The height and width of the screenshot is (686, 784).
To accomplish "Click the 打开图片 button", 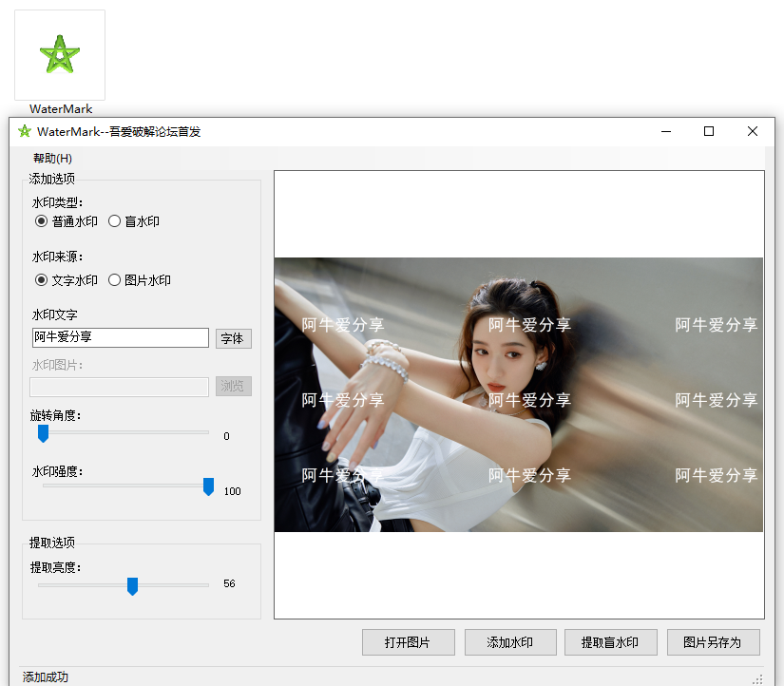I will [x=409, y=642].
